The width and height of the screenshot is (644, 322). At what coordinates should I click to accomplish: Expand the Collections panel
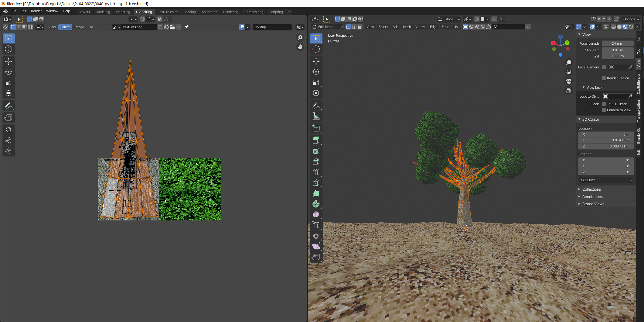pyautogui.click(x=591, y=189)
